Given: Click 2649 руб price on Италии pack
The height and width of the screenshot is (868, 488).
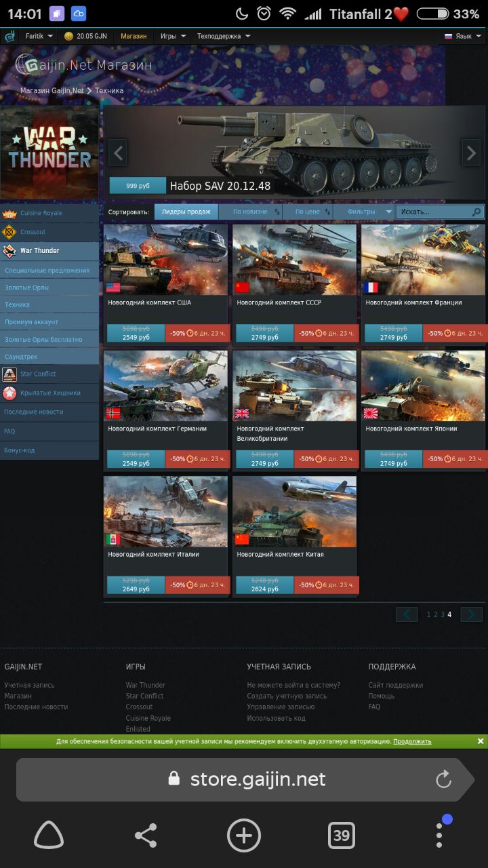Looking at the screenshot, I should [136, 585].
